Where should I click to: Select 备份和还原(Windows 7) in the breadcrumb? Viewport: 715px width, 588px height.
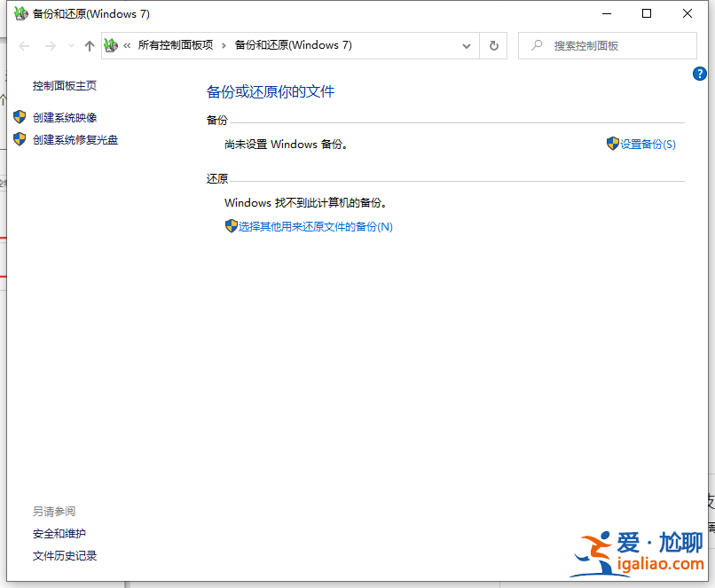pos(293,45)
